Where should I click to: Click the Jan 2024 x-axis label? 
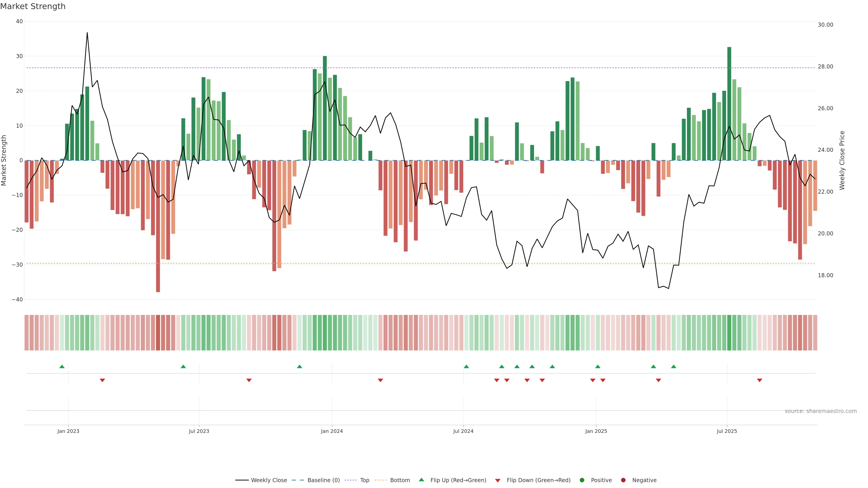coord(332,431)
